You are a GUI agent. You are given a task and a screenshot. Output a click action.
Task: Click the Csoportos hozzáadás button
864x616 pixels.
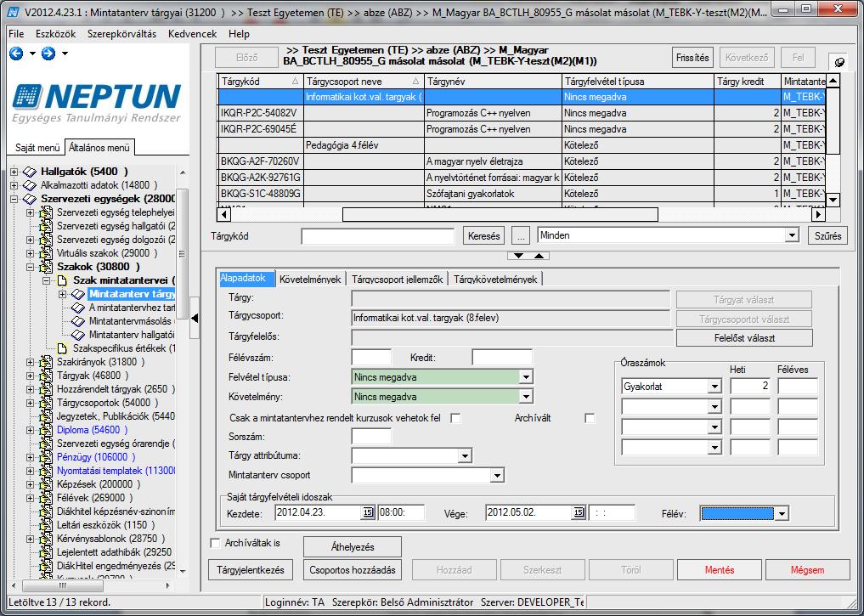353,570
